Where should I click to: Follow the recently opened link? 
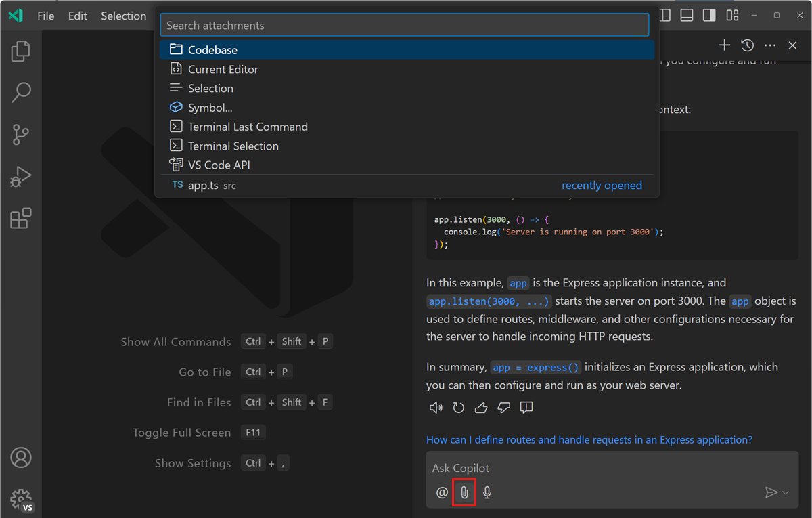[x=602, y=185]
